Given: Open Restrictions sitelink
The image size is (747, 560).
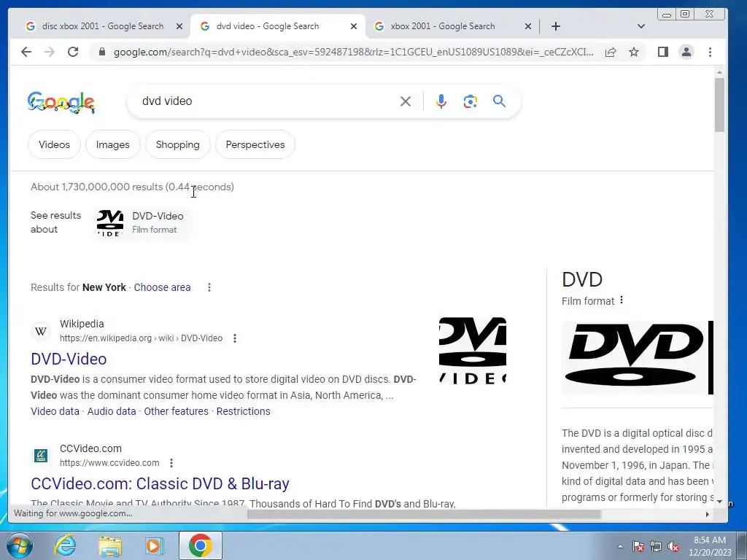Looking at the screenshot, I should 244,411.
